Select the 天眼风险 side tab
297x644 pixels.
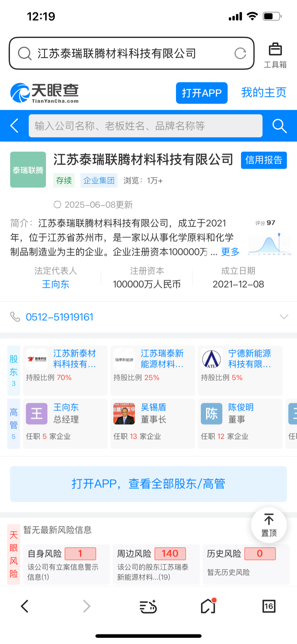coord(14,554)
